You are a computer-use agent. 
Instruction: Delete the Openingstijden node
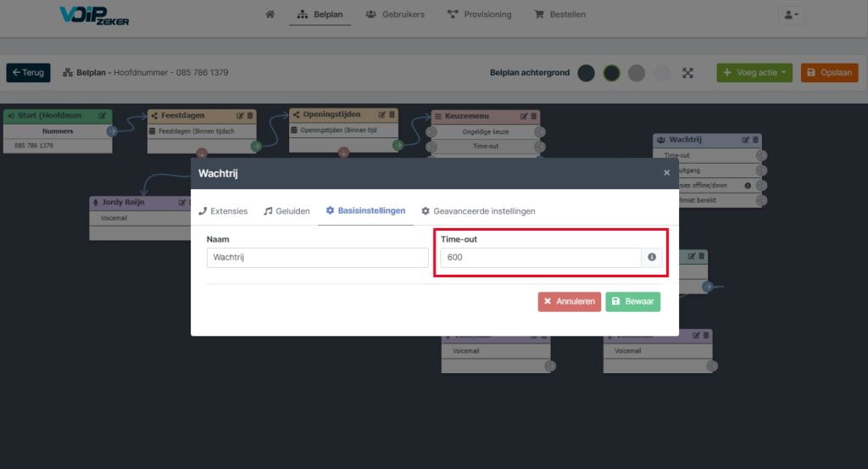392,114
